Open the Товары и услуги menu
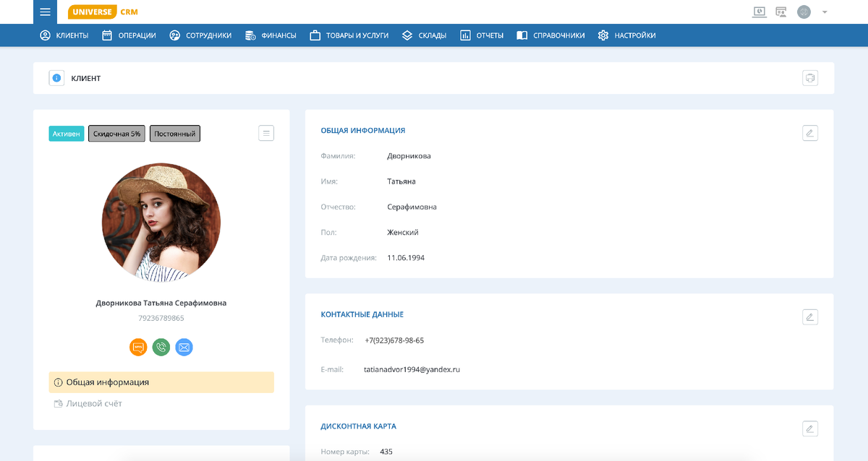868x461 pixels. (x=349, y=35)
